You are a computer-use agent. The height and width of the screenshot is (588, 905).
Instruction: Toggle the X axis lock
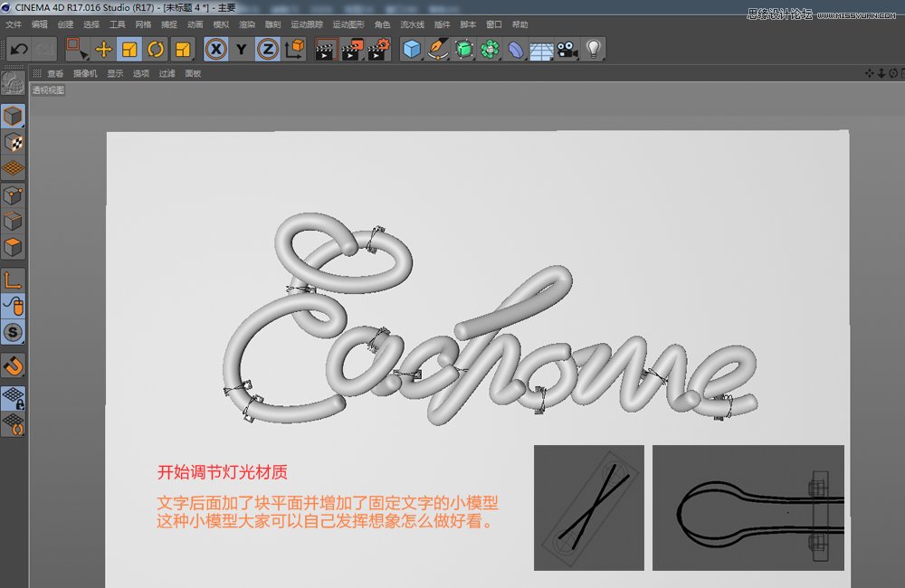(216, 49)
